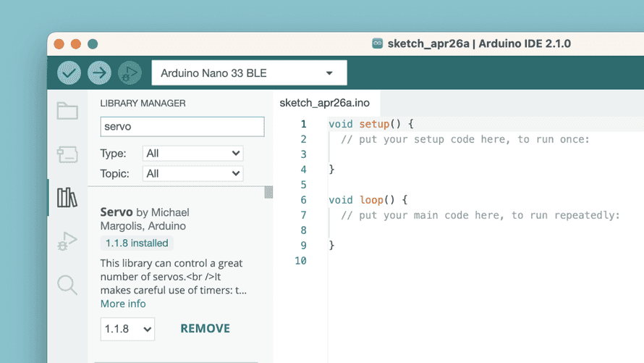Start debugging with the toolbar debug icon
644x363 pixels.
click(x=130, y=72)
